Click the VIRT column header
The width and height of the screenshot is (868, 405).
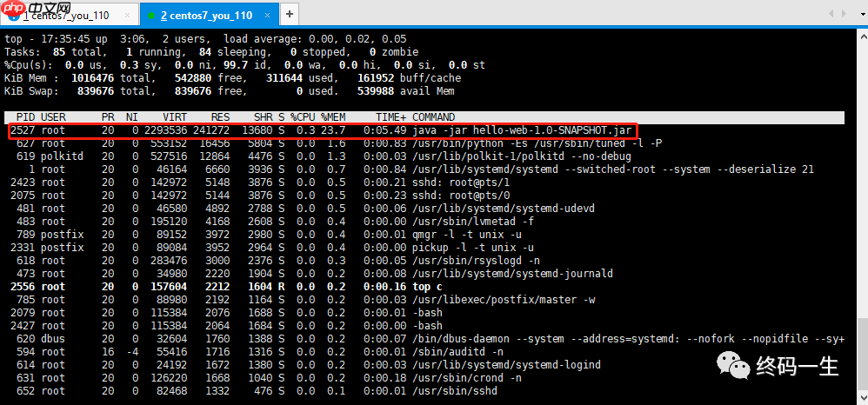point(175,117)
